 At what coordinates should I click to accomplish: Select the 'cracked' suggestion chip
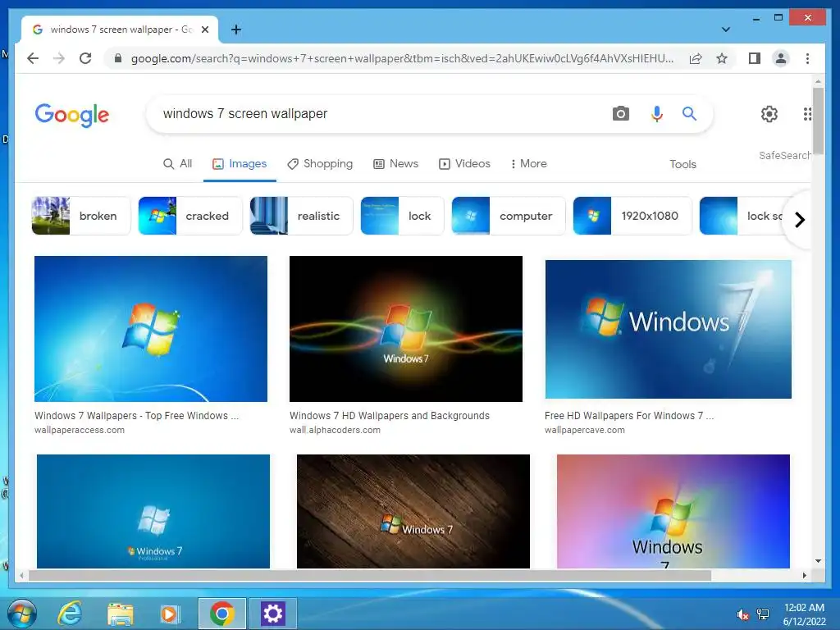coord(190,216)
